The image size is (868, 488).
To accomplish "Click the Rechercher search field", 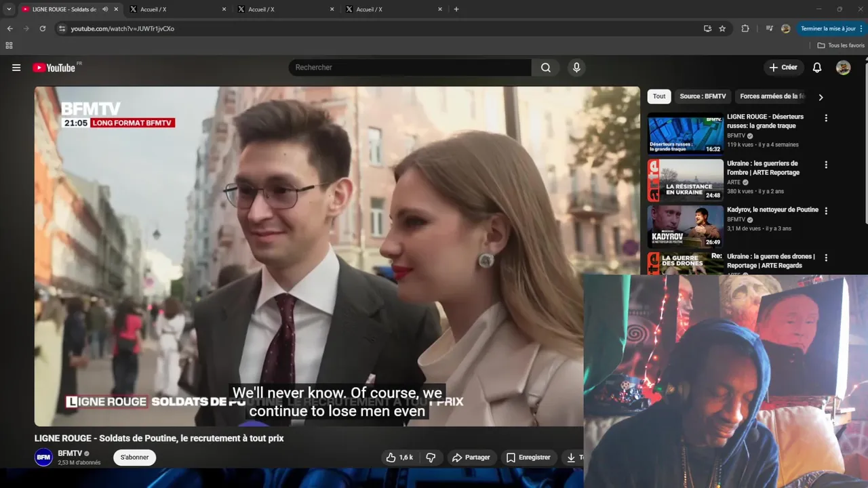I will (410, 67).
